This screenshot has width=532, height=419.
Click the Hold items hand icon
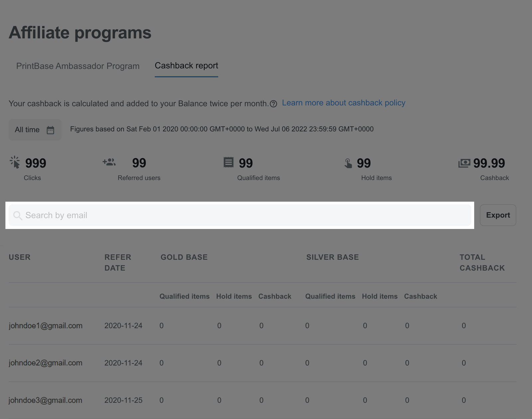[348, 163]
